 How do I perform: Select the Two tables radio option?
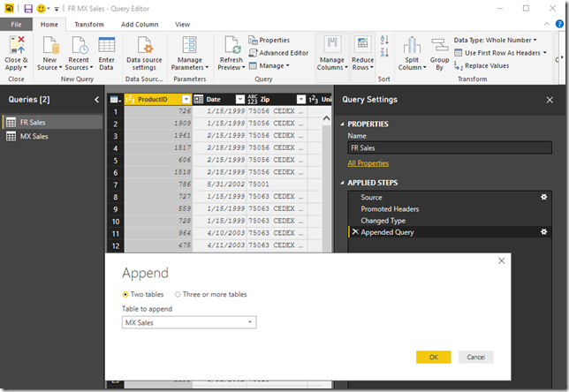(125, 294)
